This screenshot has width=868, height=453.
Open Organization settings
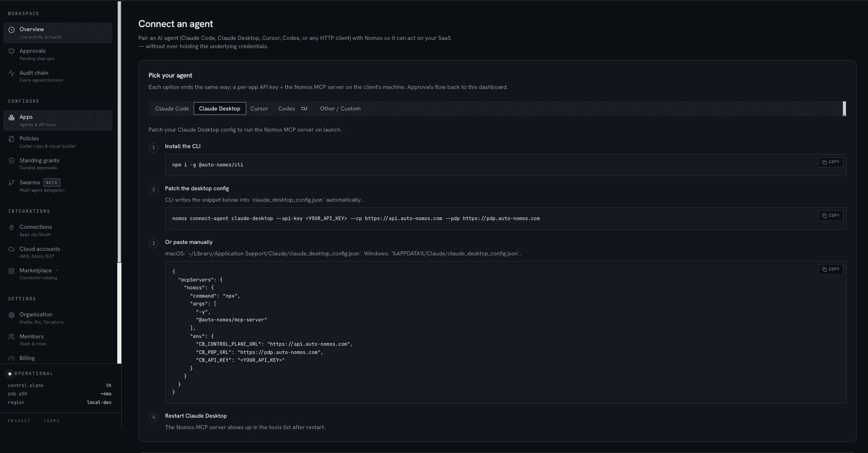58,318
